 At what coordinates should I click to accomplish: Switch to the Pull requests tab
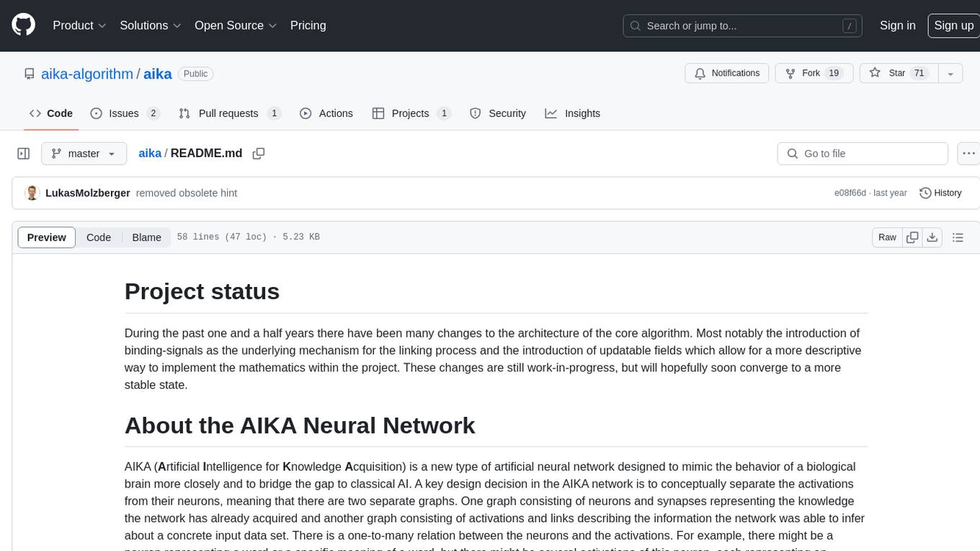tap(229, 113)
